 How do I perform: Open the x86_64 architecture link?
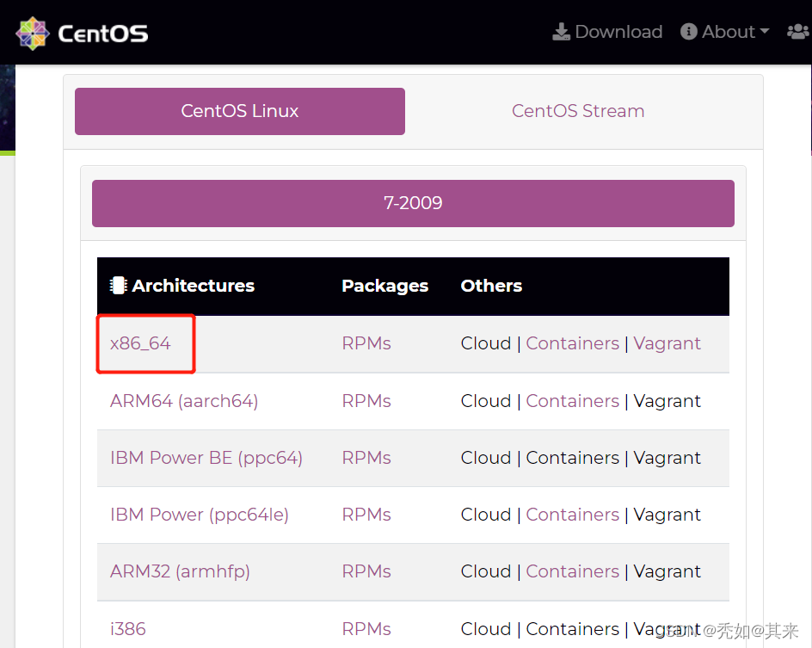coord(140,343)
